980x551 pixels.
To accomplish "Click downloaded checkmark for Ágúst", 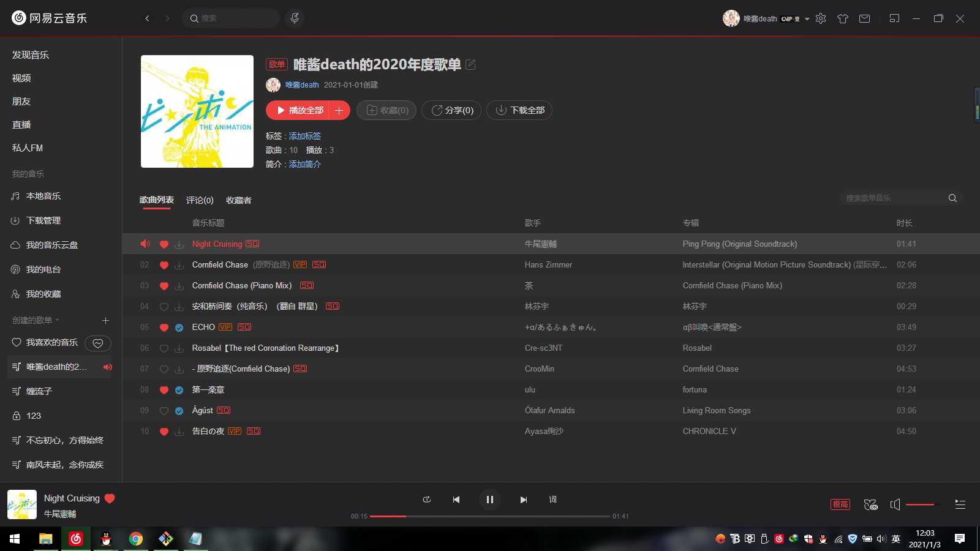I will click(x=179, y=411).
